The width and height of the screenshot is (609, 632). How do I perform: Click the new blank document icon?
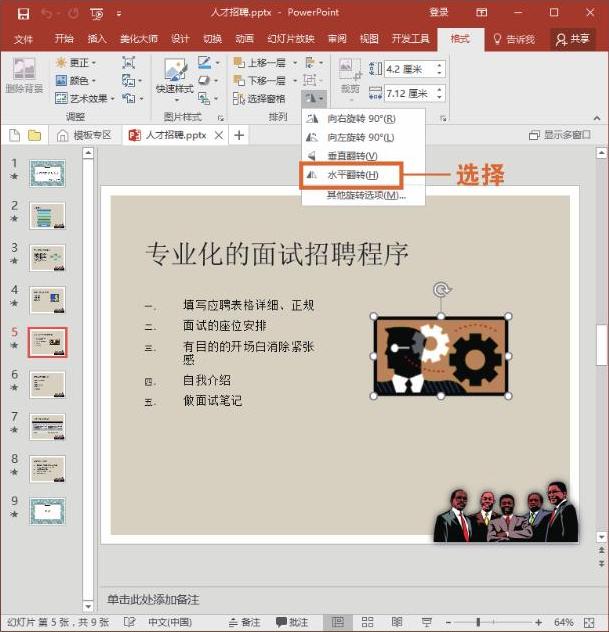click(15, 135)
